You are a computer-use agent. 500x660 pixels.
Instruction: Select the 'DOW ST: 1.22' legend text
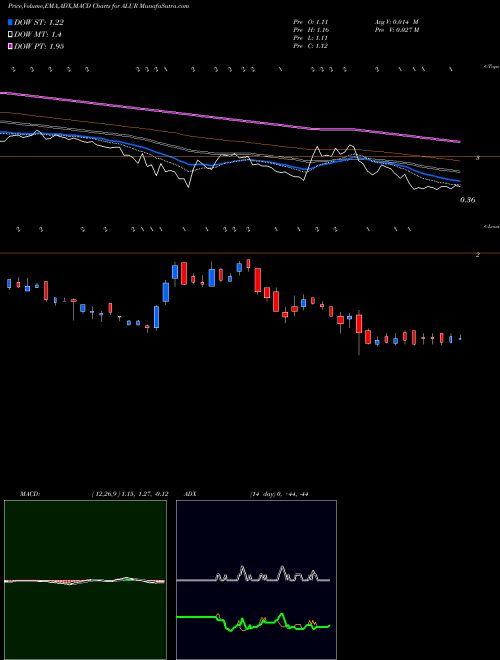[x=39, y=22]
